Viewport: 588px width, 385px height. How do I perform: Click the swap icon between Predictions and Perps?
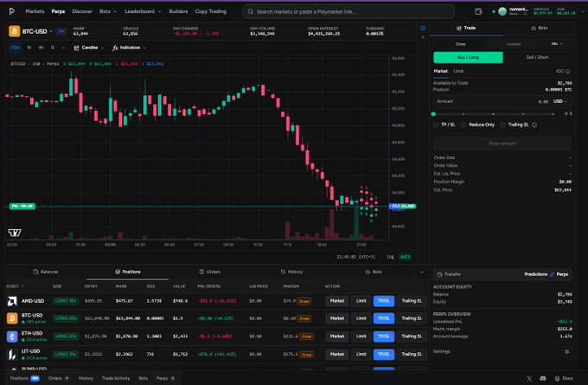click(x=552, y=274)
